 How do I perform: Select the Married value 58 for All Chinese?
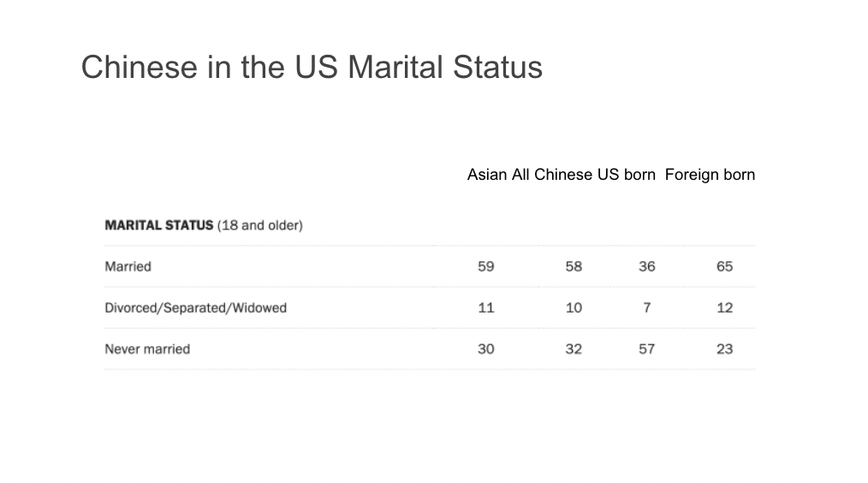pos(574,266)
